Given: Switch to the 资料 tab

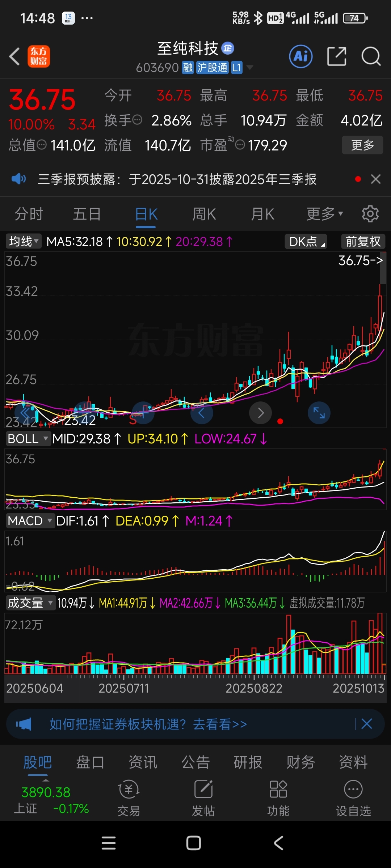Looking at the screenshot, I should (x=353, y=762).
